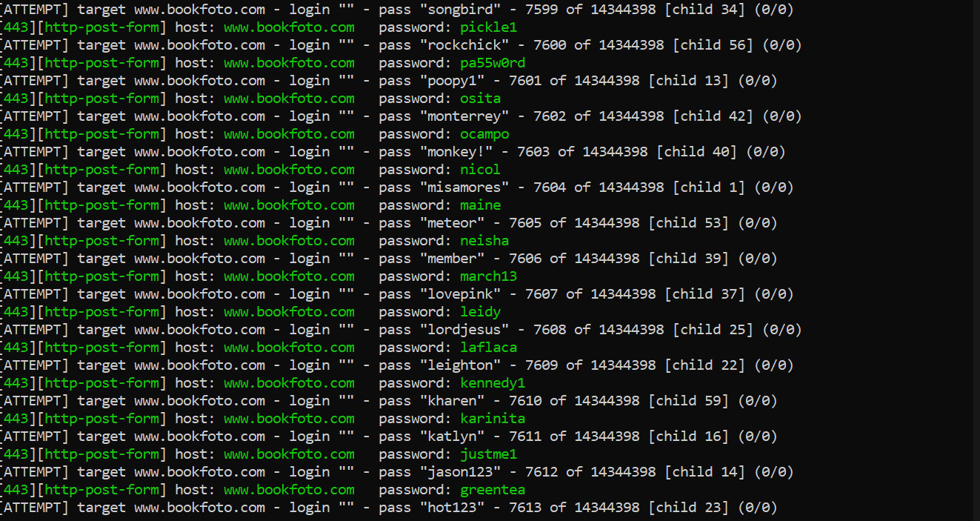980x521 pixels.
Task: Select the password value laflaca
Action: click(x=489, y=348)
